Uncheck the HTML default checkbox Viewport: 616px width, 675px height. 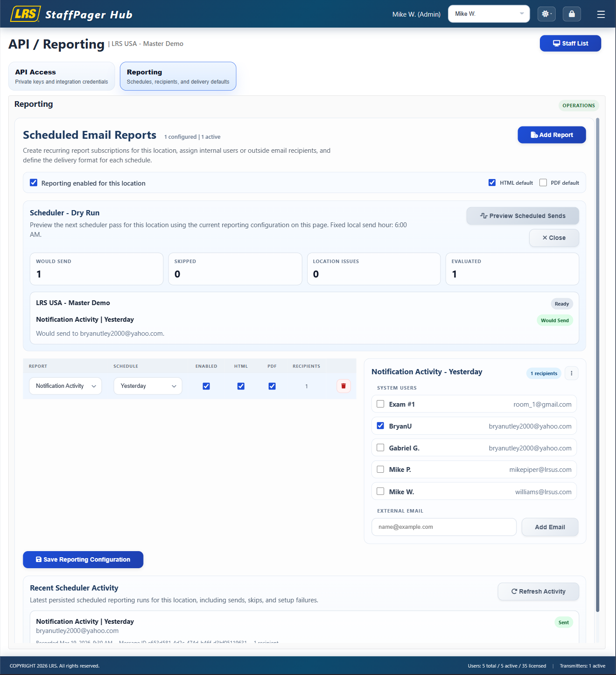pos(492,182)
